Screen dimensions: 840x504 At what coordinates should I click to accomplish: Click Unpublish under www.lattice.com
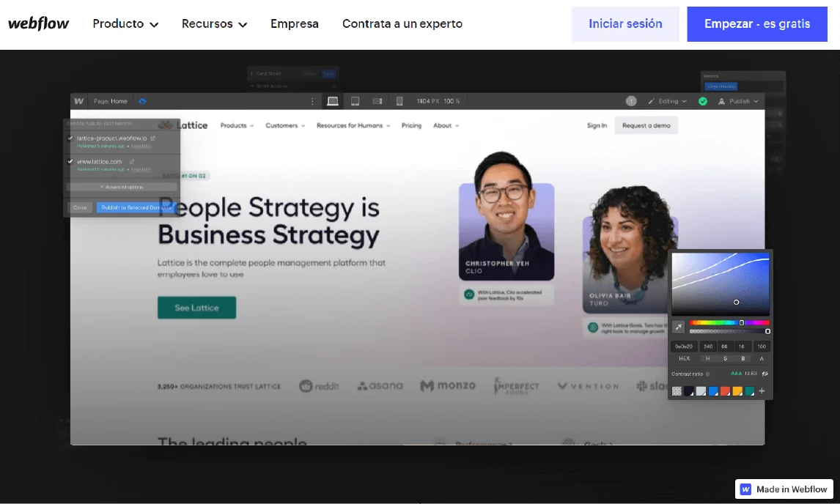[141, 169]
